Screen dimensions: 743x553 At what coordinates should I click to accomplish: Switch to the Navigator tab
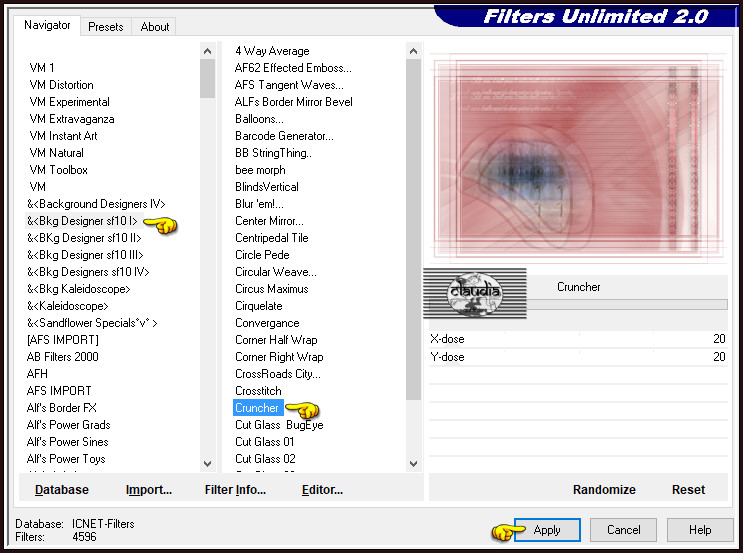[x=47, y=25]
